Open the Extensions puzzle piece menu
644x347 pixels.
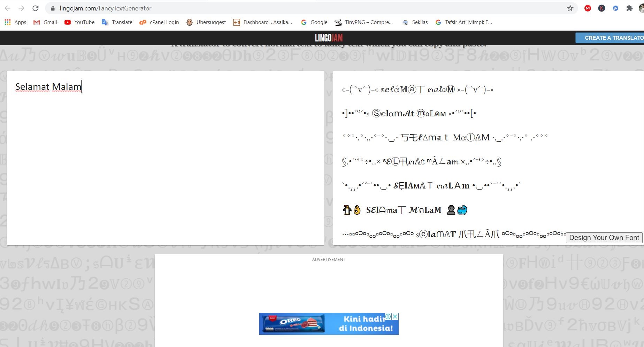coord(629,8)
